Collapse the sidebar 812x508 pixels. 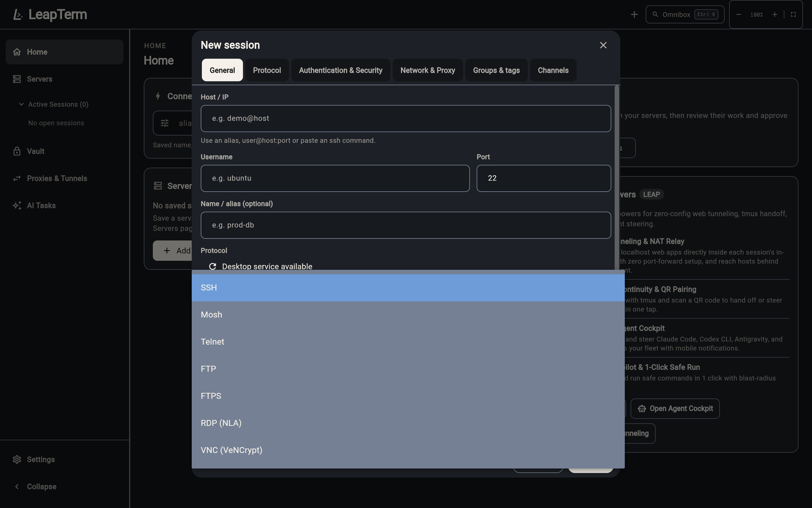point(64,487)
